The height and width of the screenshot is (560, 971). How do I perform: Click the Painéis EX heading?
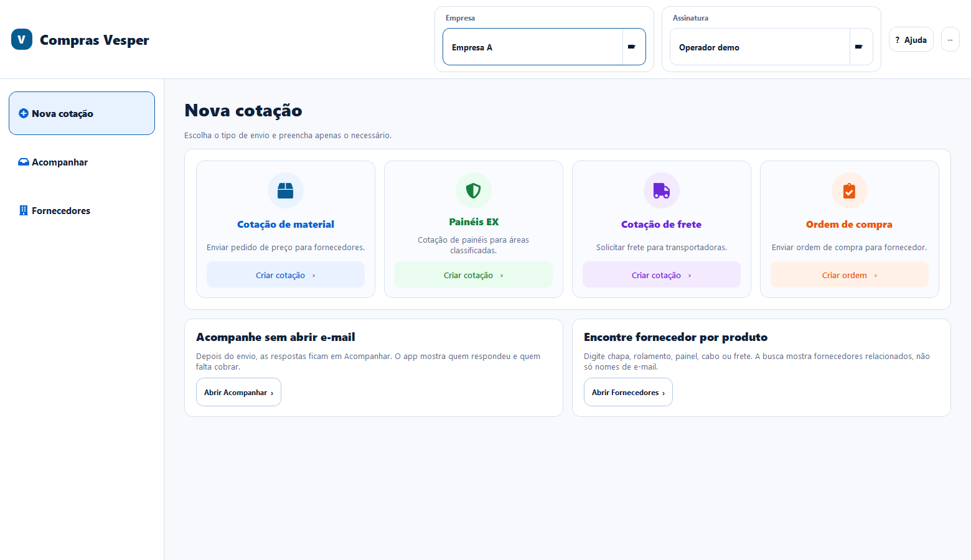coord(474,222)
